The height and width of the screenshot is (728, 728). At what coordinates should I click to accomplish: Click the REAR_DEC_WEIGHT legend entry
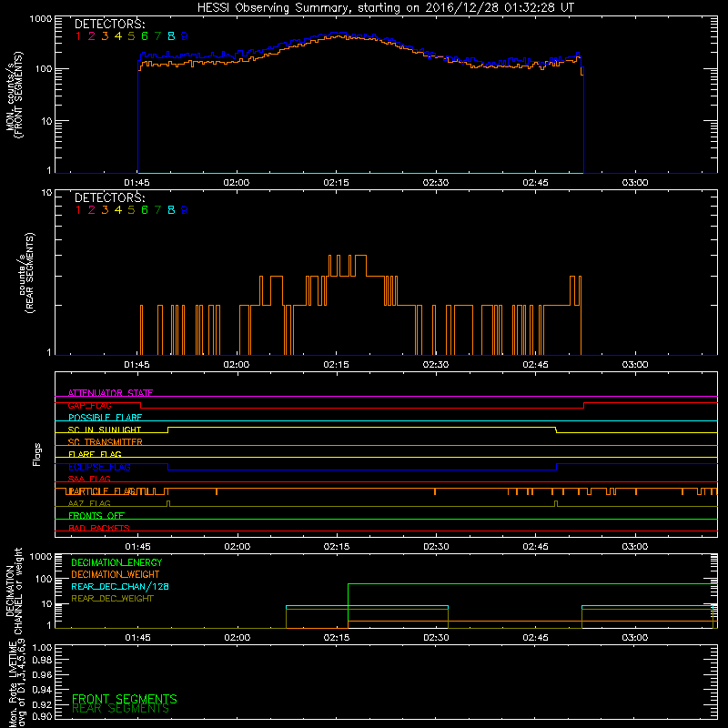tap(112, 599)
